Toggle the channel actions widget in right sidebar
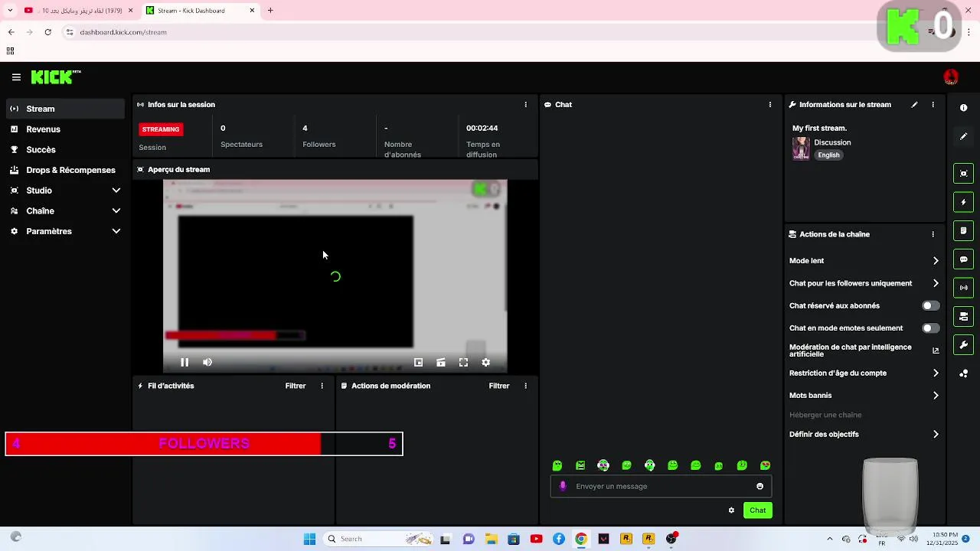Image resolution: width=980 pixels, height=551 pixels. [x=964, y=316]
